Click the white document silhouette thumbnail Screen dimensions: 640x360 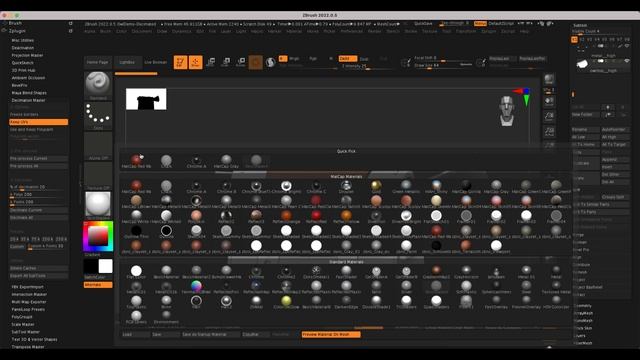coord(146,99)
